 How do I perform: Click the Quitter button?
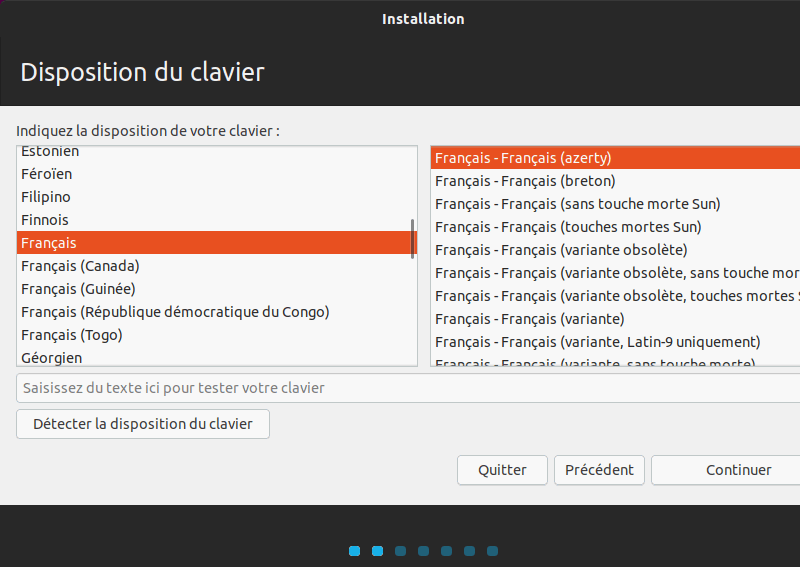(502, 470)
